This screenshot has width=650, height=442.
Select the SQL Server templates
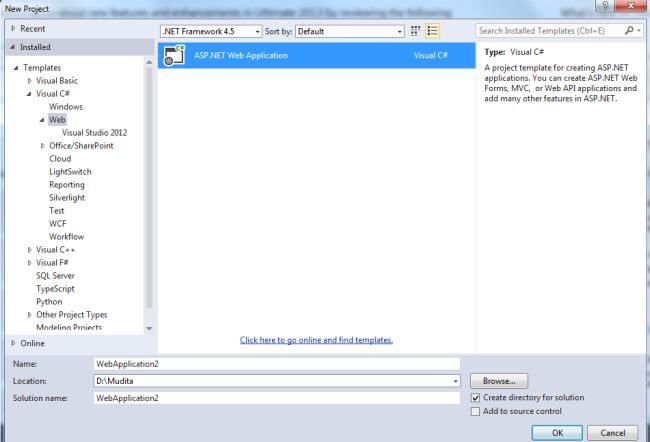coord(55,276)
